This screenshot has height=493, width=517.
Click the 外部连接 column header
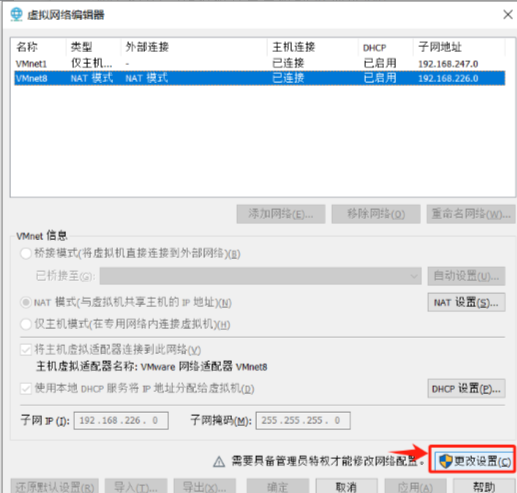147,47
